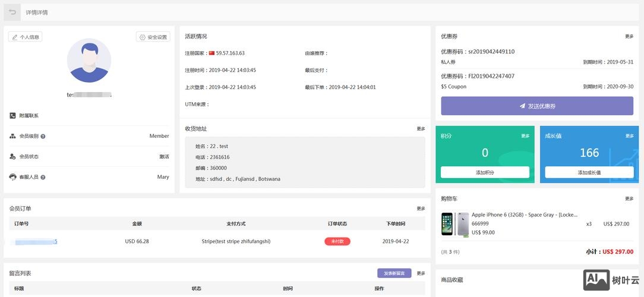Click the 会员级别 hierarchy icon
This screenshot has height=297, width=644.
[12, 136]
